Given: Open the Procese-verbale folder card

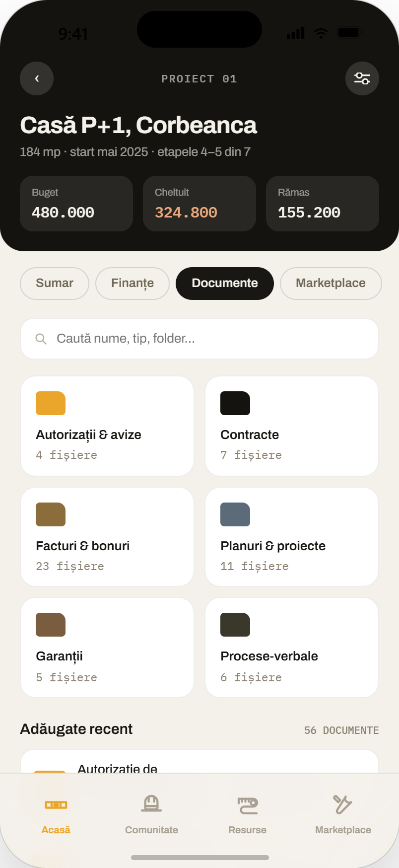Looking at the screenshot, I should [x=292, y=648].
